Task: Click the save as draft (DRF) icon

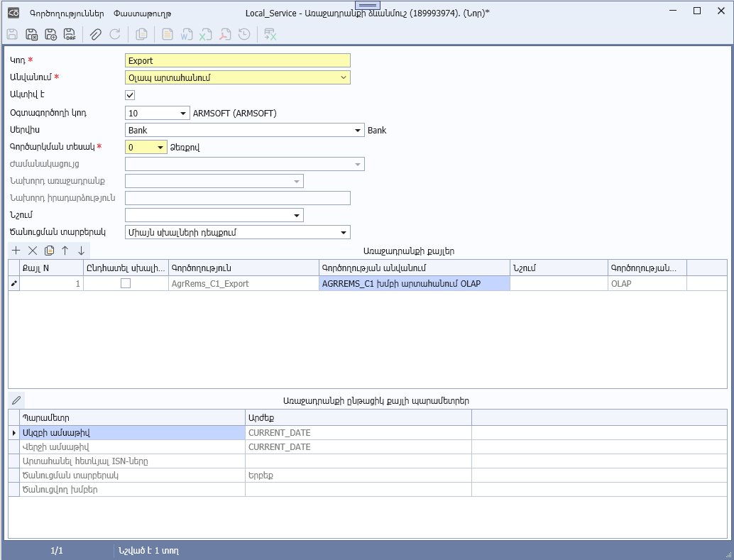Action: [x=70, y=34]
